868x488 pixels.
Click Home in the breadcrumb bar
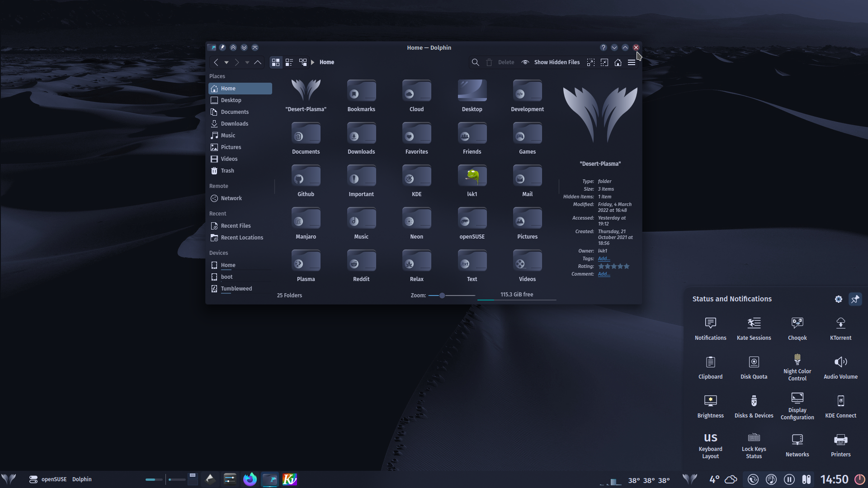point(327,62)
